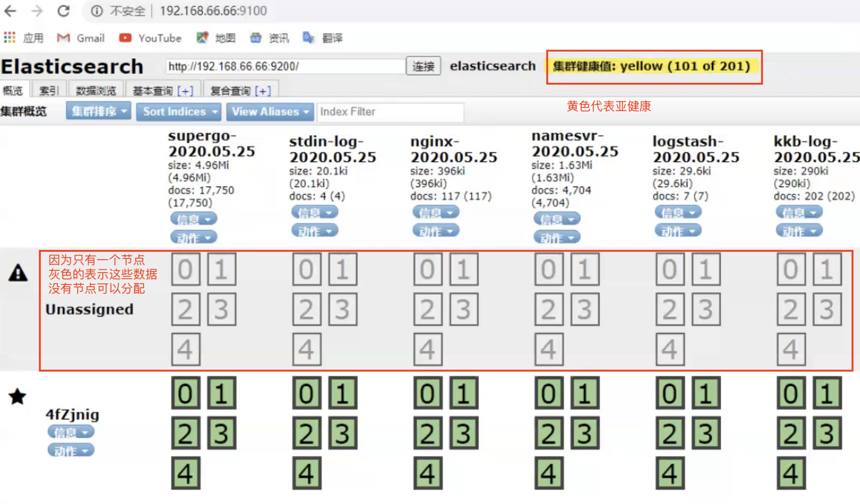Switch to the 数据浏览 browser tab
The width and height of the screenshot is (860, 504).
[x=96, y=91]
